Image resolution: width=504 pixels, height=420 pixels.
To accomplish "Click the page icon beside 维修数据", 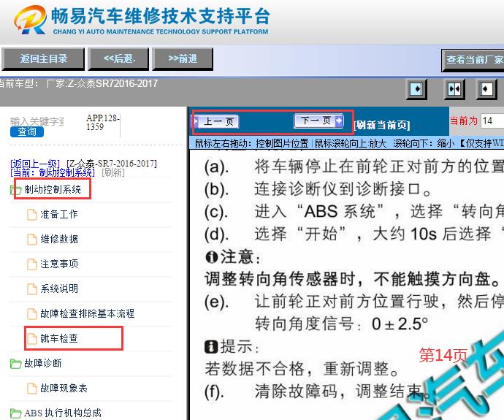I will click(x=32, y=240).
